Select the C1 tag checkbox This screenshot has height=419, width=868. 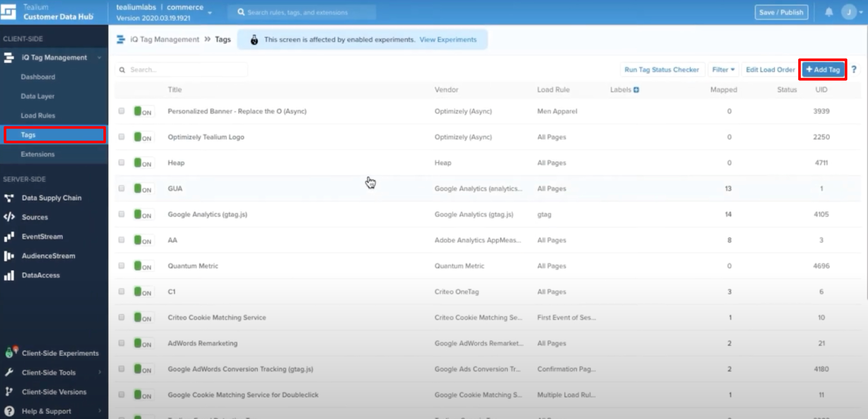pyautogui.click(x=121, y=291)
